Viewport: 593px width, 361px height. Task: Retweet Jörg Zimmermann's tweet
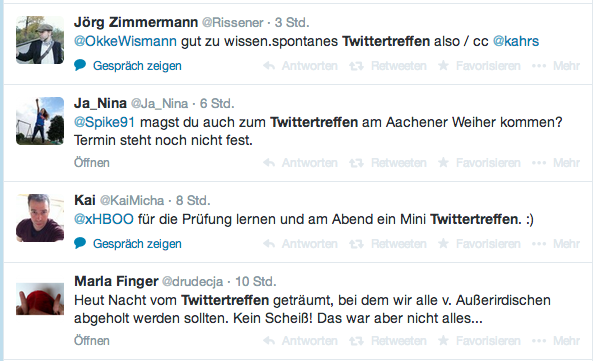click(x=388, y=66)
